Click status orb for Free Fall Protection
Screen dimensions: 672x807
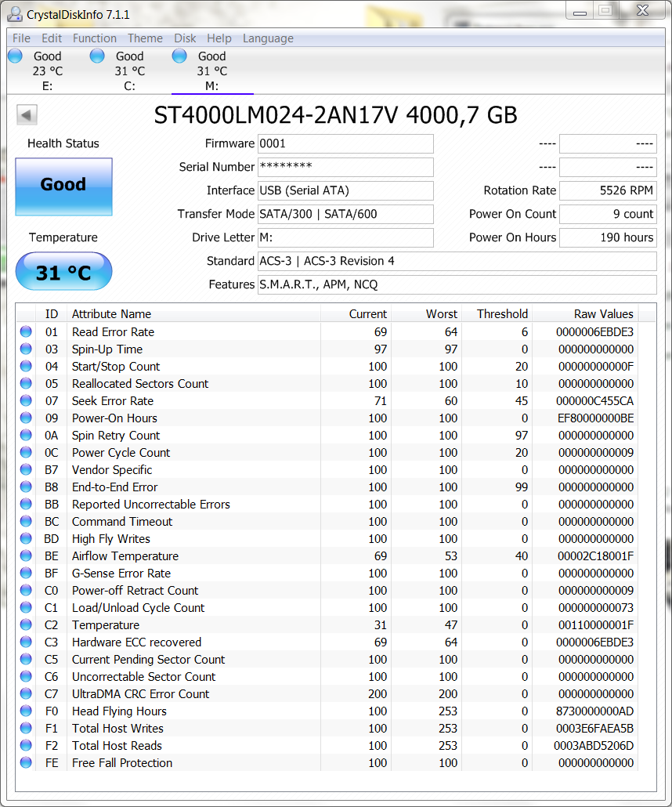coord(26,763)
